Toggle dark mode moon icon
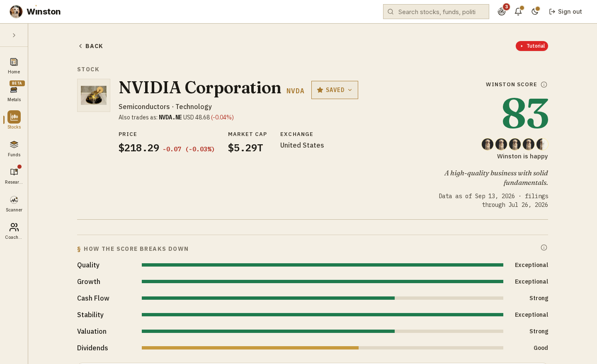Screen dimensions: 597x364 (535, 12)
